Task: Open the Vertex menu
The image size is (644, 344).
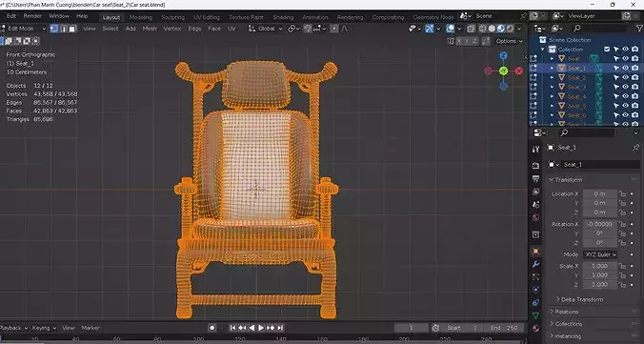Action: pyautogui.click(x=172, y=29)
